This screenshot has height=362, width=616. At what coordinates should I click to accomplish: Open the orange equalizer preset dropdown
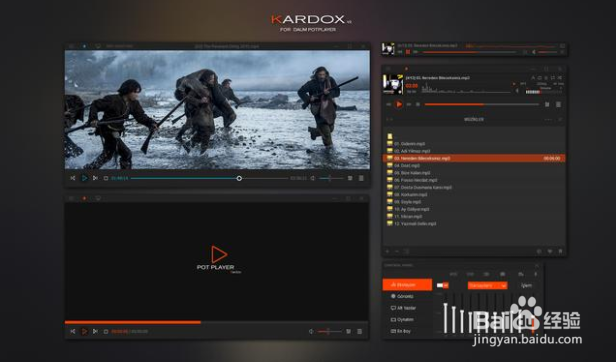pos(487,285)
